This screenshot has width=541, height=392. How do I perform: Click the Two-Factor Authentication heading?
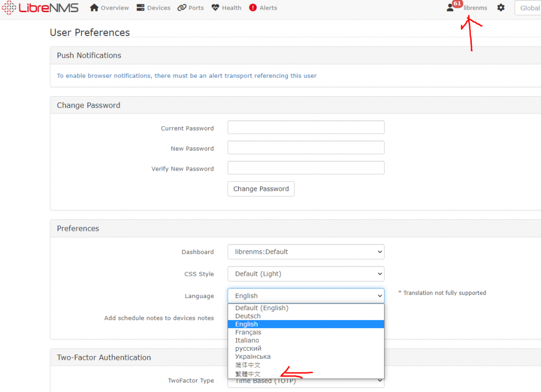[104, 358]
